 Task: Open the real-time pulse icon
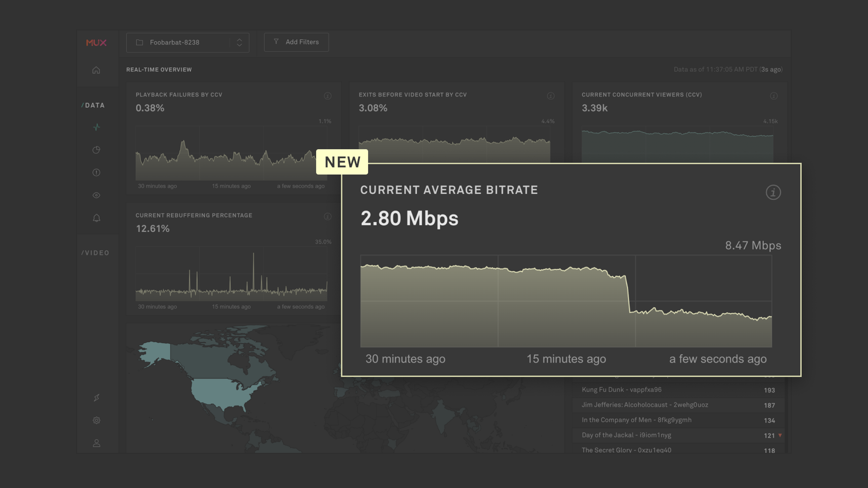pos(96,127)
